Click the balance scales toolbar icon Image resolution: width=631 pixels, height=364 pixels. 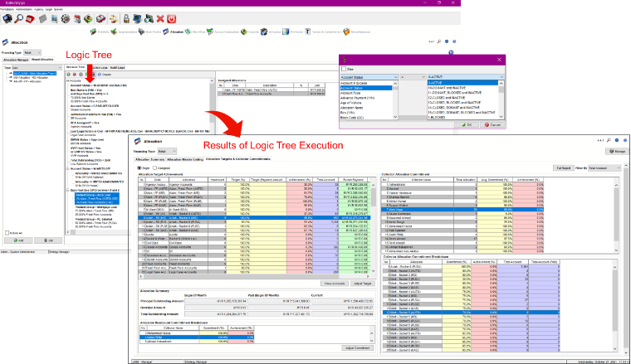114,19
